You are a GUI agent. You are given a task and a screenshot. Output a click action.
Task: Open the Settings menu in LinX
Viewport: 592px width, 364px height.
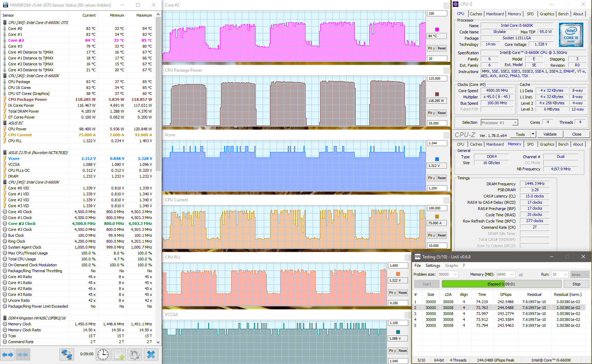click(x=433, y=266)
